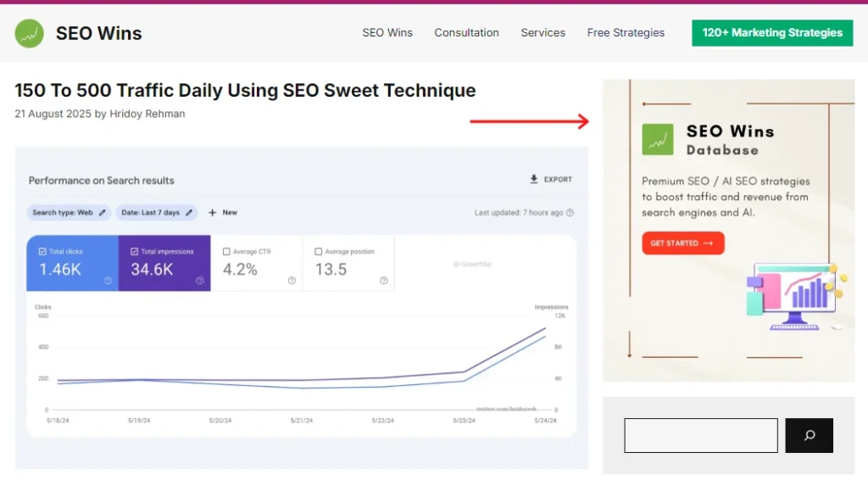
Task: Select the 1.46K total clicks value
Action: 60,270
